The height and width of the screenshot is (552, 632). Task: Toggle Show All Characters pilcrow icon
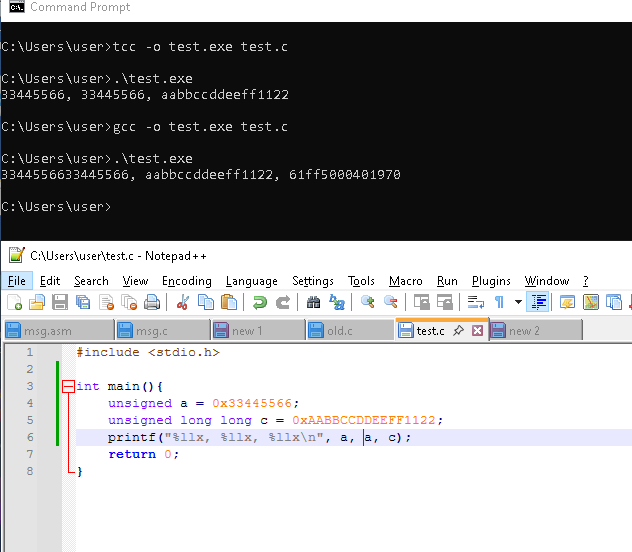tap(499, 302)
